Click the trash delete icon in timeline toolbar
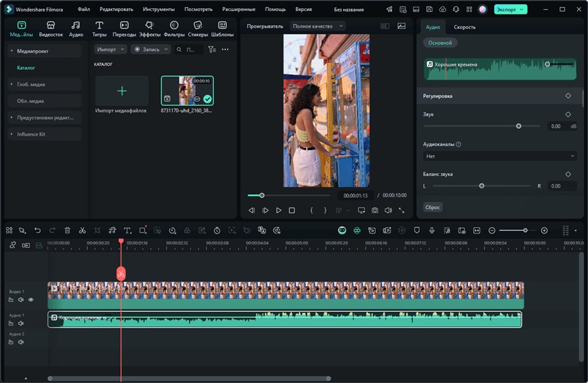 [67, 230]
